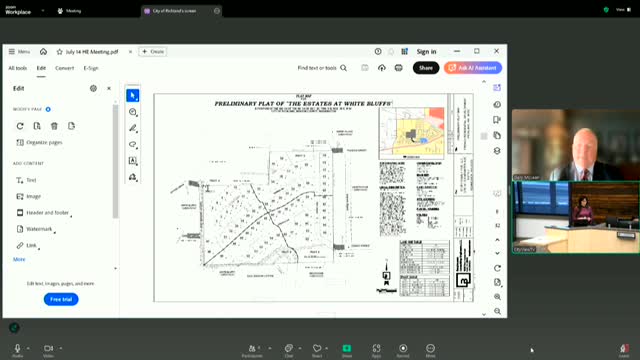Toggle the Zoom microphone Audio button
This screenshot has width=640, height=360.
(x=18, y=350)
